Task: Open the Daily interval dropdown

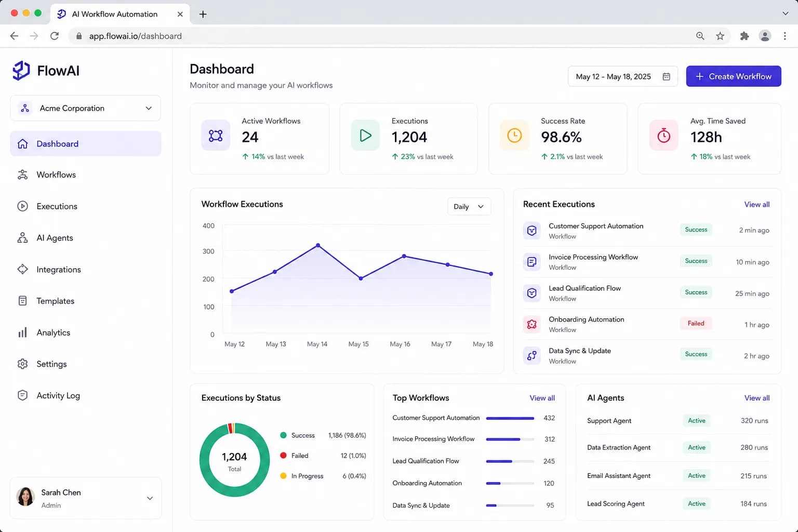Action: 469,206
